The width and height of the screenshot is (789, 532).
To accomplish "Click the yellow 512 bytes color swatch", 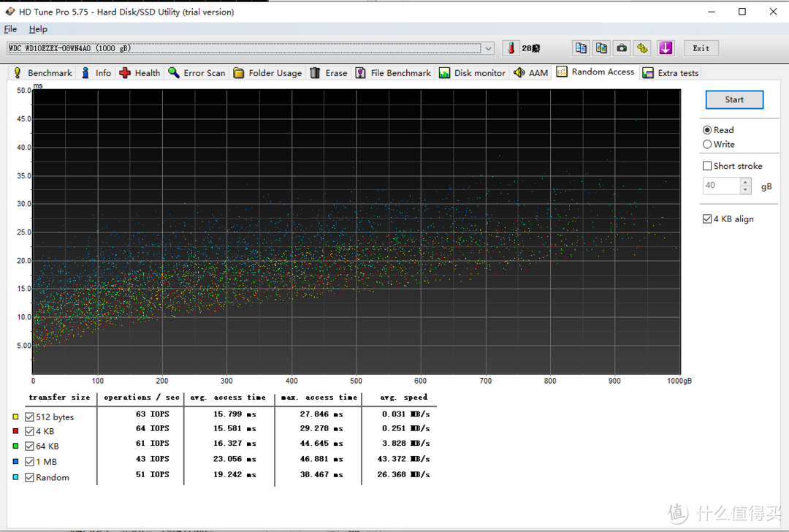I will tap(15, 417).
